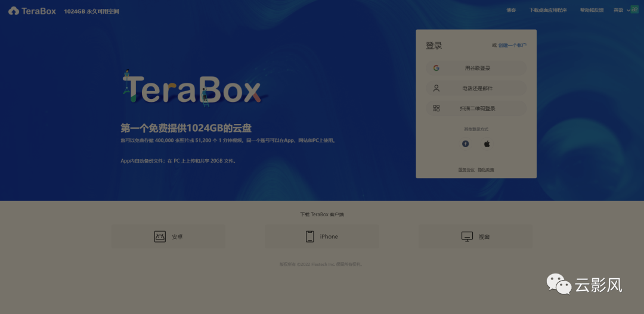The height and width of the screenshot is (314, 644).
Task: Open the 隐私政策 privacy policy link
Action: pos(486,170)
